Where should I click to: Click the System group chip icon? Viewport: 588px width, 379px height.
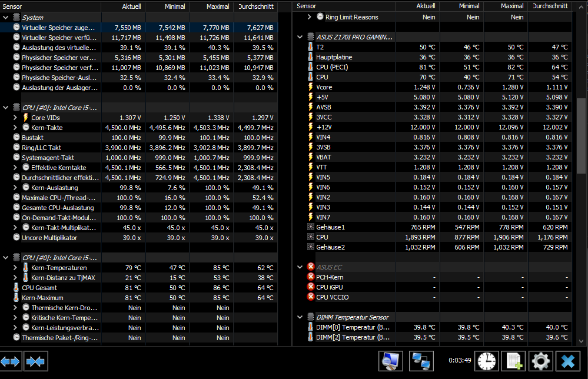click(x=16, y=17)
